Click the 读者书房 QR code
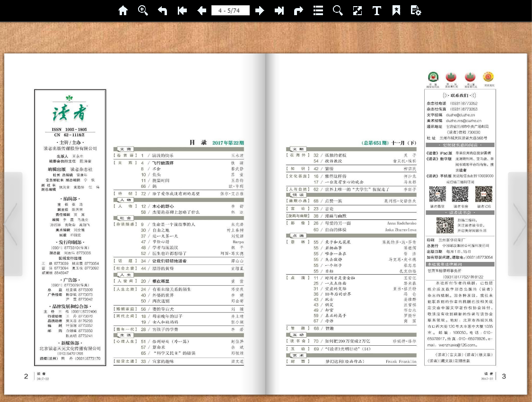Screen dimensions: 532x402 point(460,194)
